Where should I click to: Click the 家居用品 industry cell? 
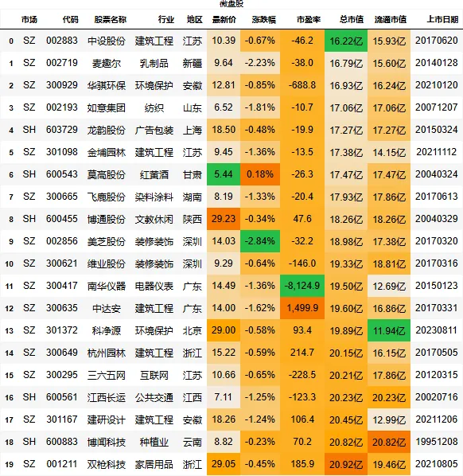coord(154,465)
